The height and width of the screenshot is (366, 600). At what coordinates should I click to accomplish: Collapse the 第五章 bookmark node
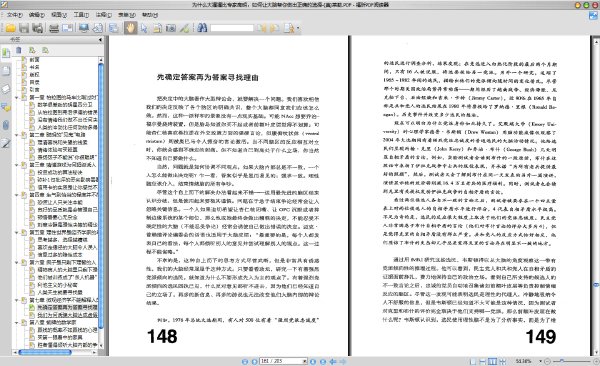(17, 232)
